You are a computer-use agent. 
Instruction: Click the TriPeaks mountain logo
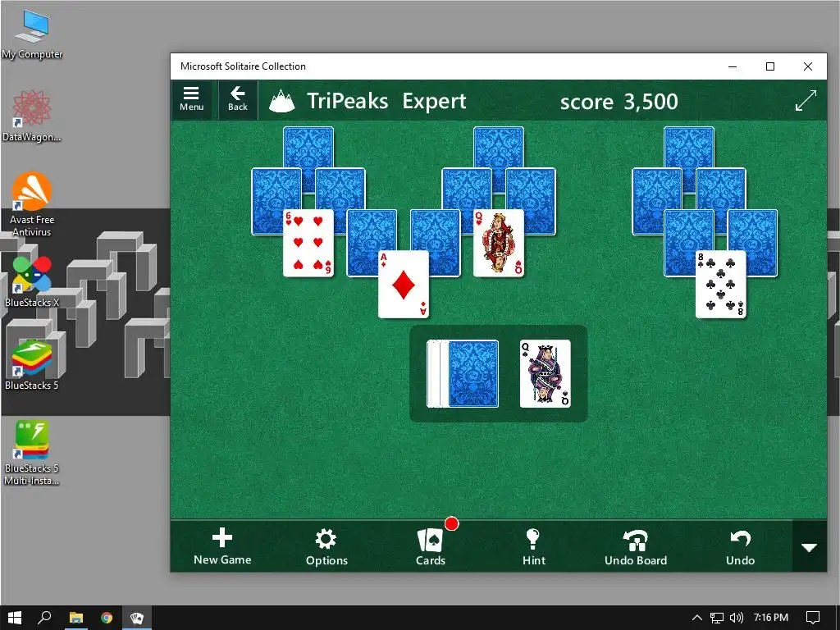click(x=282, y=101)
